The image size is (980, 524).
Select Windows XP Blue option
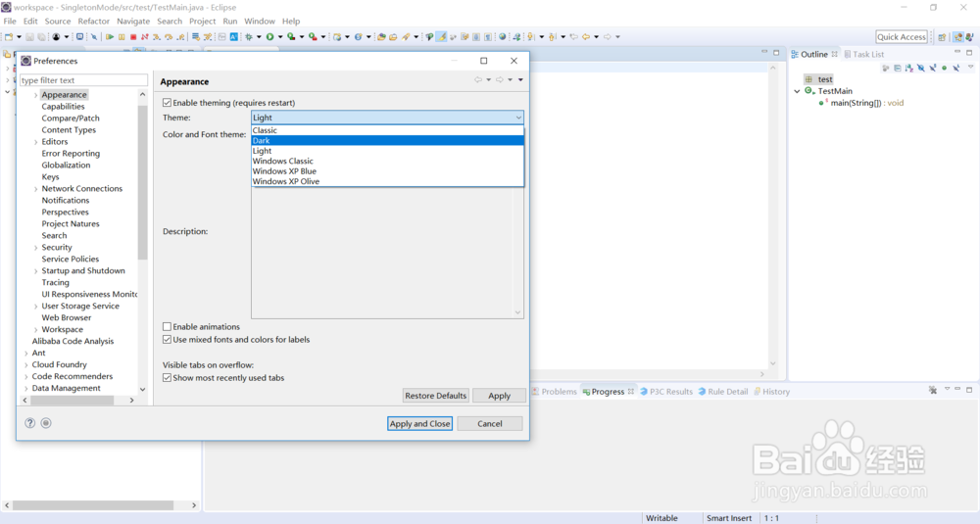pyautogui.click(x=387, y=171)
